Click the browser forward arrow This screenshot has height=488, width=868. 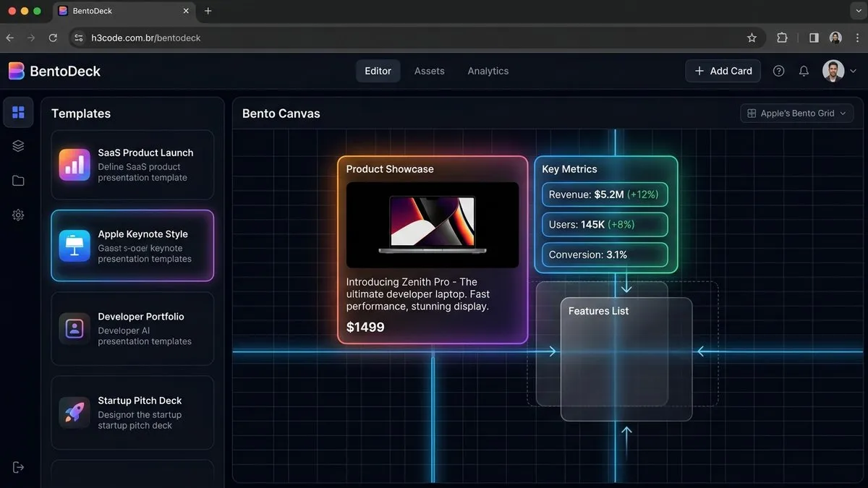31,38
